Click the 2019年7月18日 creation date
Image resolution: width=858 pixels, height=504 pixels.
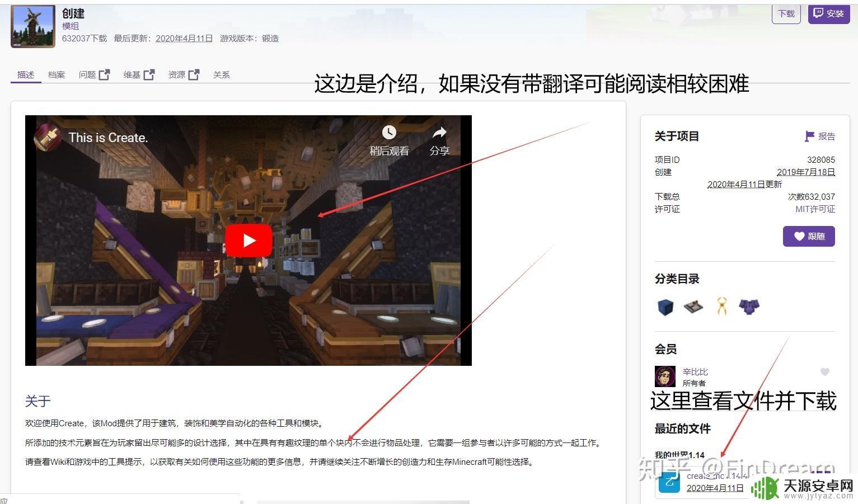click(806, 172)
